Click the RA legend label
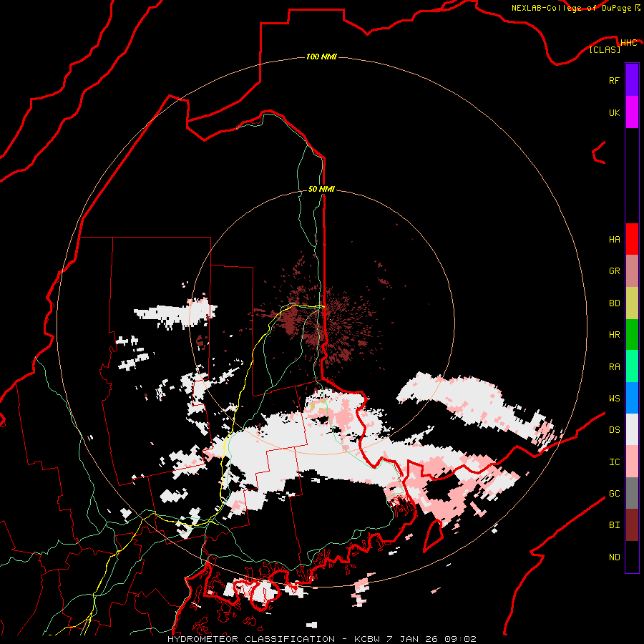The image size is (644, 644). click(x=614, y=367)
